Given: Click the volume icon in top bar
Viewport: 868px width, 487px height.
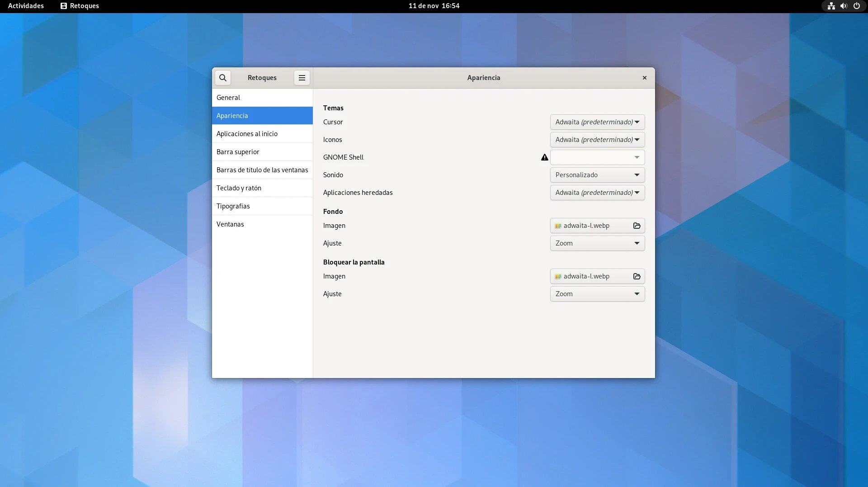Looking at the screenshot, I should (x=844, y=6).
